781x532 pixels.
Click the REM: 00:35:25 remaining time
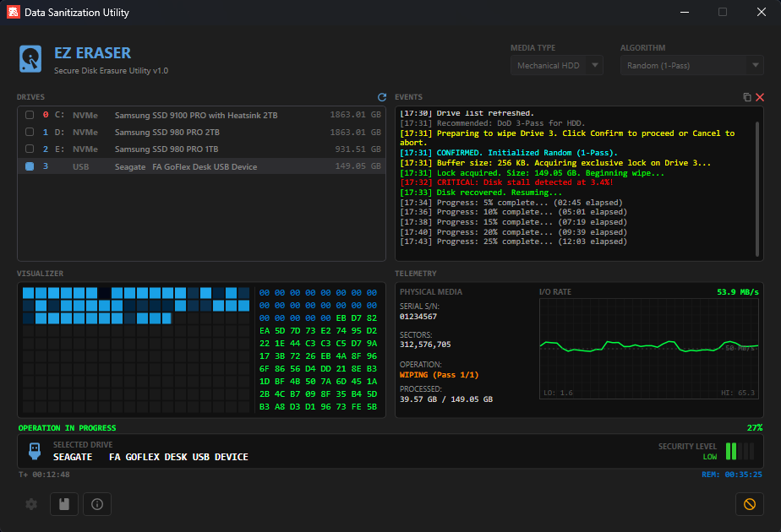pos(732,475)
